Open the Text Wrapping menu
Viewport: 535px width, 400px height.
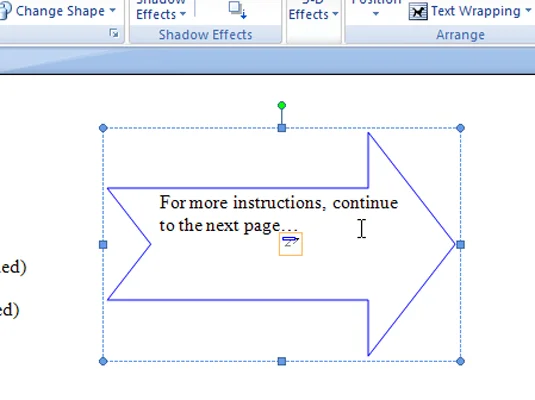pos(470,11)
